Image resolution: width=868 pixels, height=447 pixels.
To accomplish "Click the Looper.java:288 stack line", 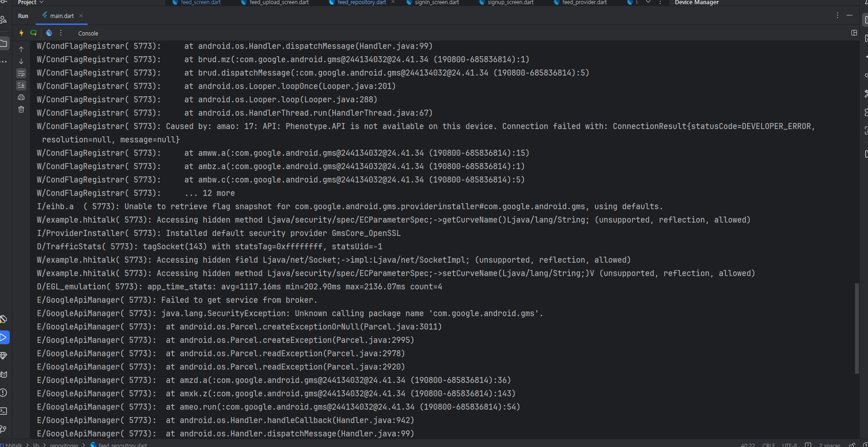I will pos(207,100).
